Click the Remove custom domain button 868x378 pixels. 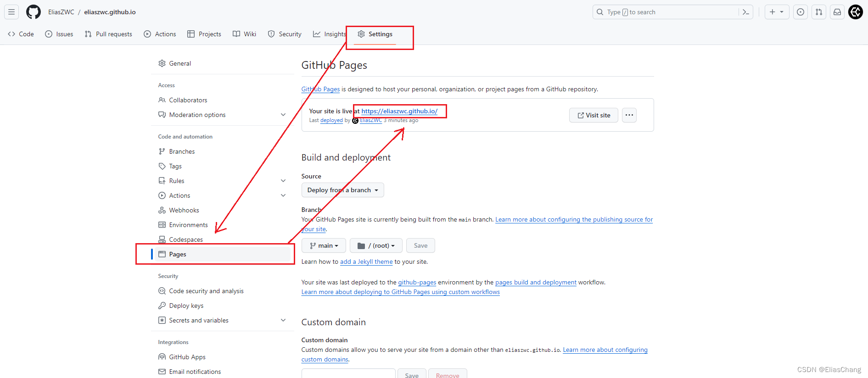[x=448, y=373]
